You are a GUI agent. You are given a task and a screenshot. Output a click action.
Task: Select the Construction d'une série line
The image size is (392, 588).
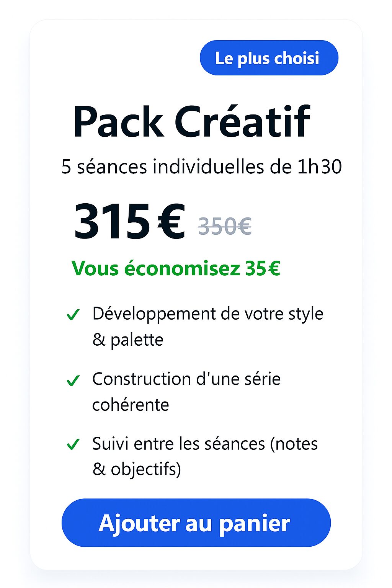[186, 379]
